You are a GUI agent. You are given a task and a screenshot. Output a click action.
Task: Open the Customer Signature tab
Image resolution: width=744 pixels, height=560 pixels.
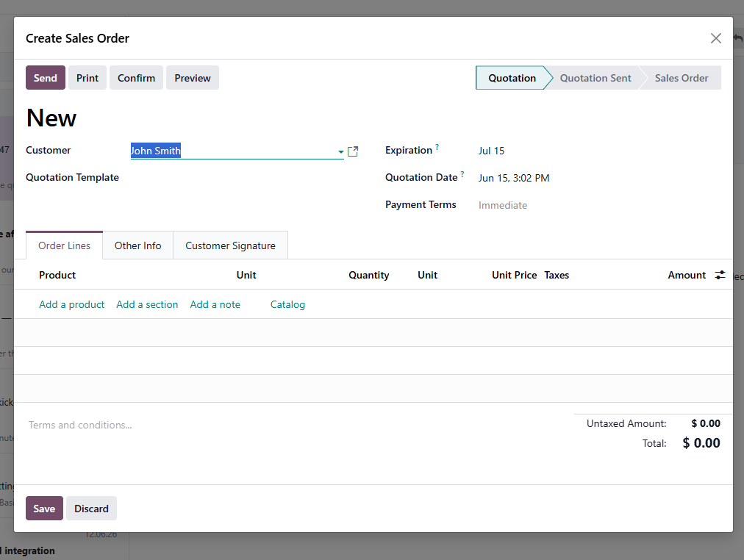point(230,245)
